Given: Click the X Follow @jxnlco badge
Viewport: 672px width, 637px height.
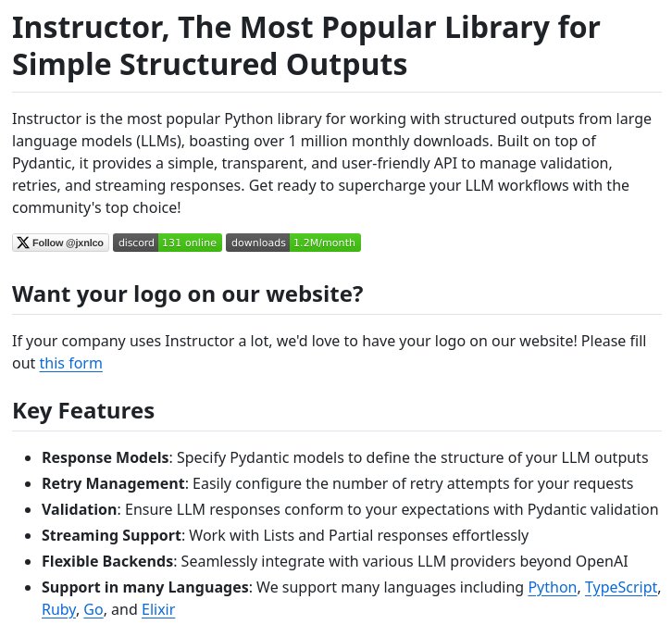Looking at the screenshot, I should (60, 243).
